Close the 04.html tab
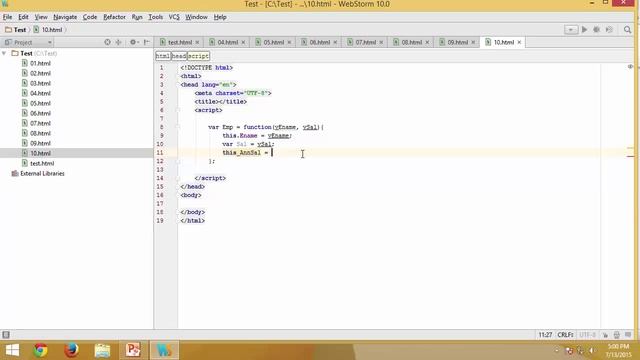The width and height of the screenshot is (640, 360). click(x=243, y=42)
